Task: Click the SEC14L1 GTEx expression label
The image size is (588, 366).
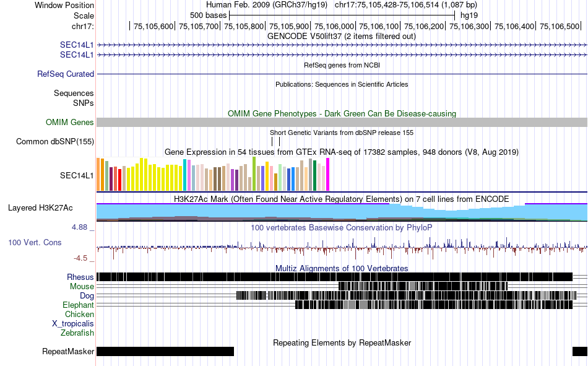Action: tap(77, 175)
